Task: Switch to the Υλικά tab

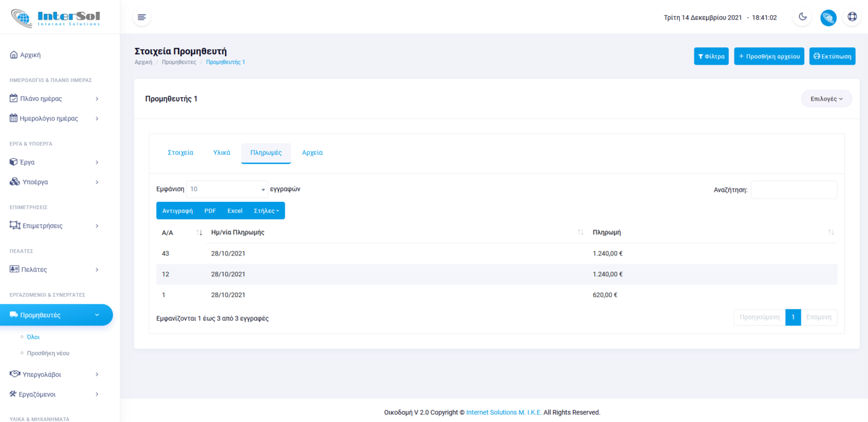Action: pos(222,153)
